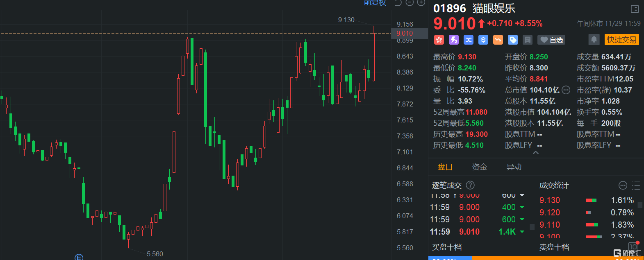Click the purple lightning bolt icon
The height and width of the screenshot is (260, 644).
pos(454,40)
